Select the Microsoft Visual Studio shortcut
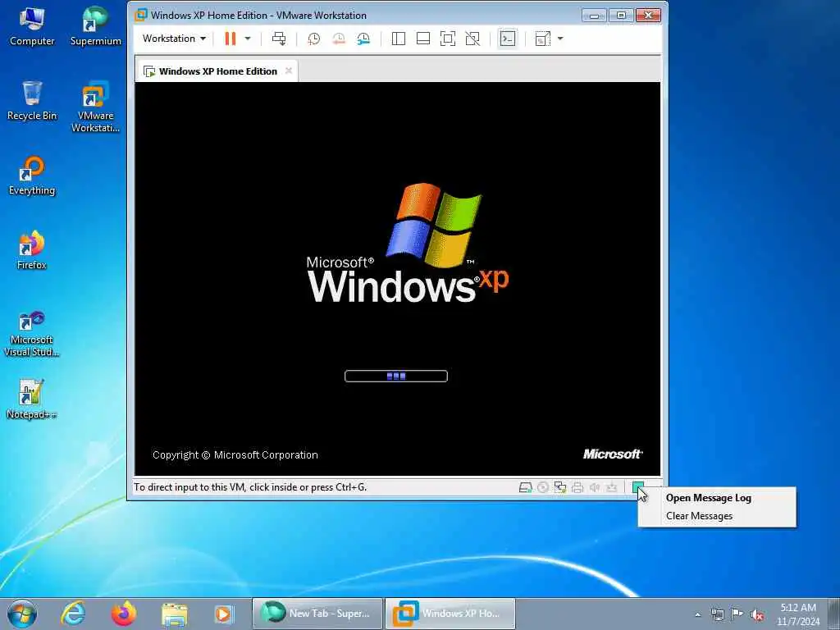Screen dimensions: 840x630 click(32, 334)
